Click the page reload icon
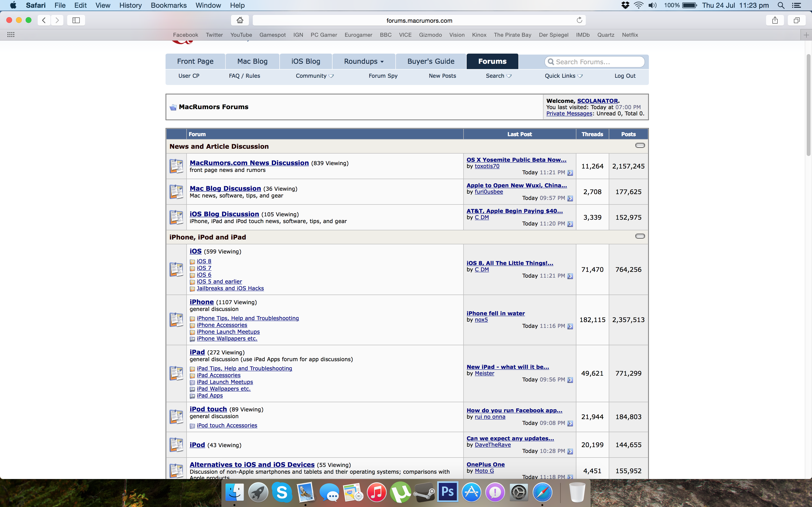 579,20
